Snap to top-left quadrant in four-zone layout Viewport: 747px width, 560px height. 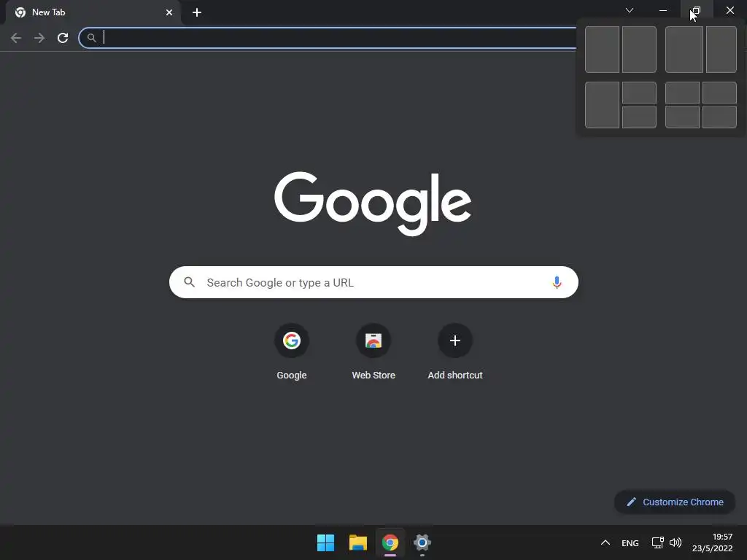(682, 93)
